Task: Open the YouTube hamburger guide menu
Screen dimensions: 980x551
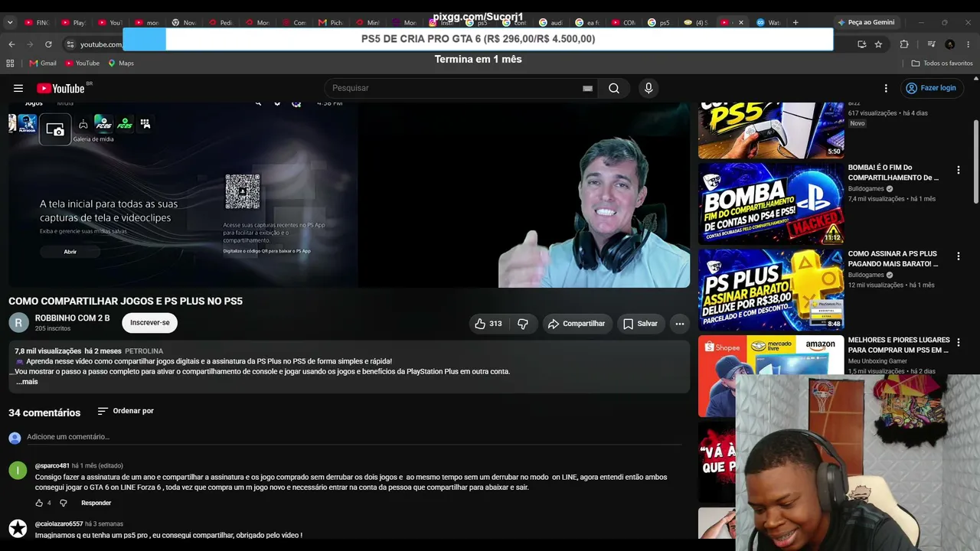Action: point(18,88)
